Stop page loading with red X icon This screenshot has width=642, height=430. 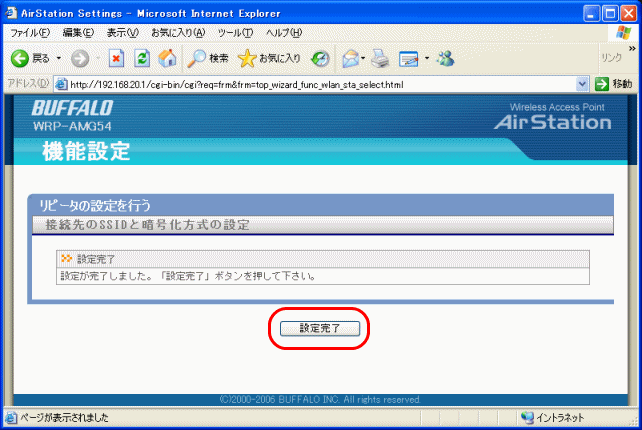point(116,59)
